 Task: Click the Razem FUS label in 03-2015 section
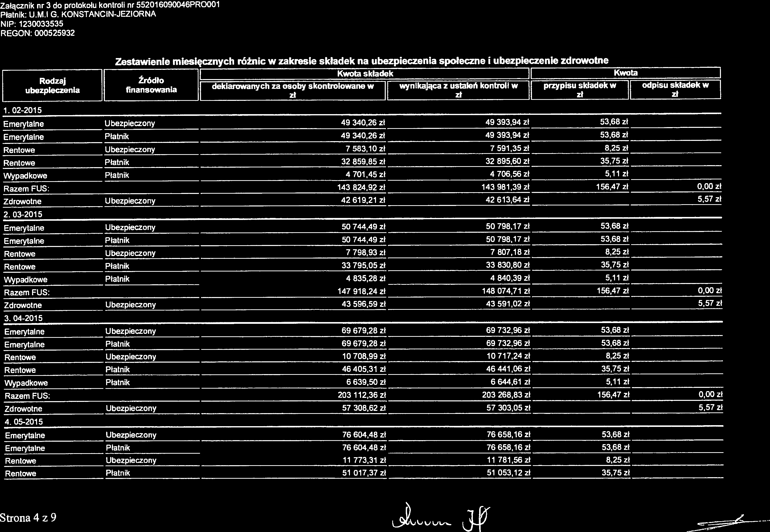tap(27, 293)
